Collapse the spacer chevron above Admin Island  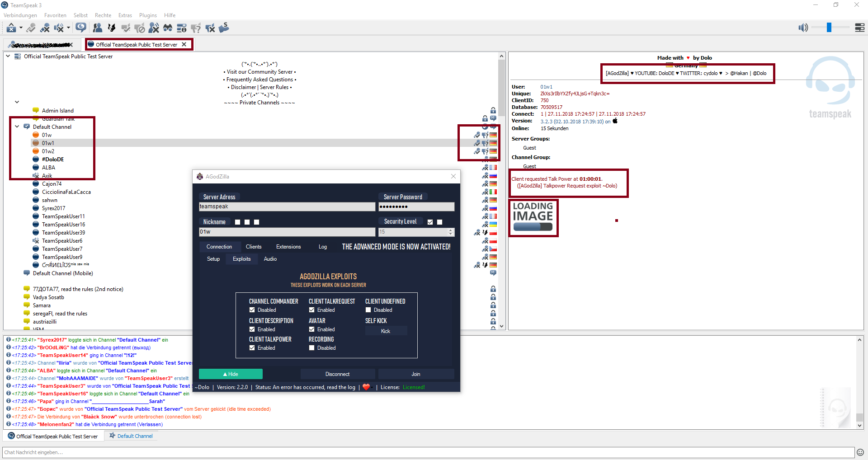17,102
